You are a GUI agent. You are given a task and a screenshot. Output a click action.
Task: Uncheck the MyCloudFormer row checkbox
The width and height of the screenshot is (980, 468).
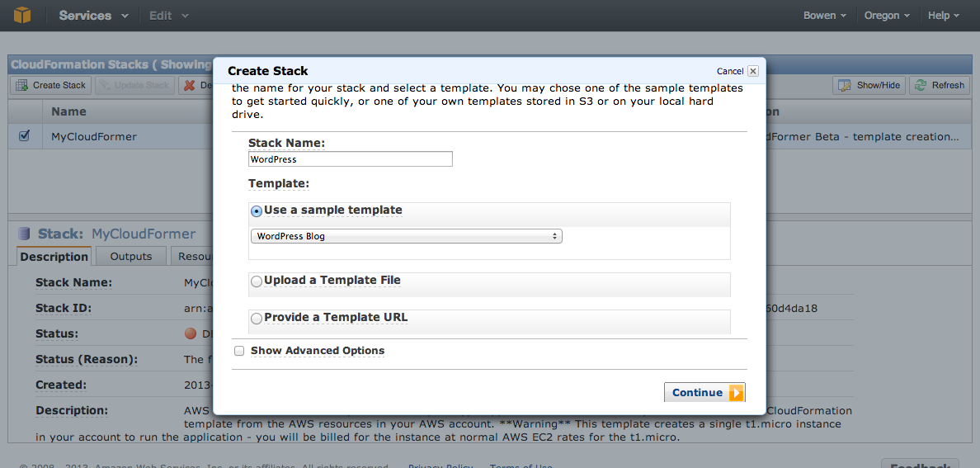[25, 135]
